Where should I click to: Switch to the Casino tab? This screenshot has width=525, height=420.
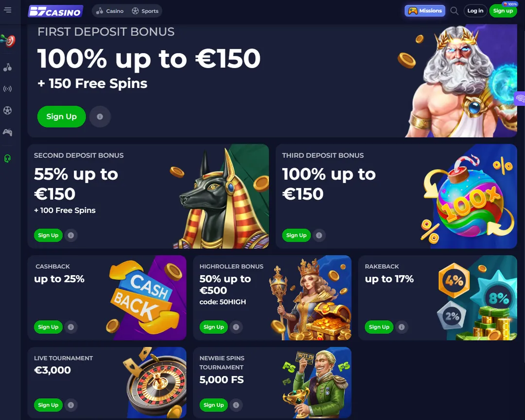point(110,11)
